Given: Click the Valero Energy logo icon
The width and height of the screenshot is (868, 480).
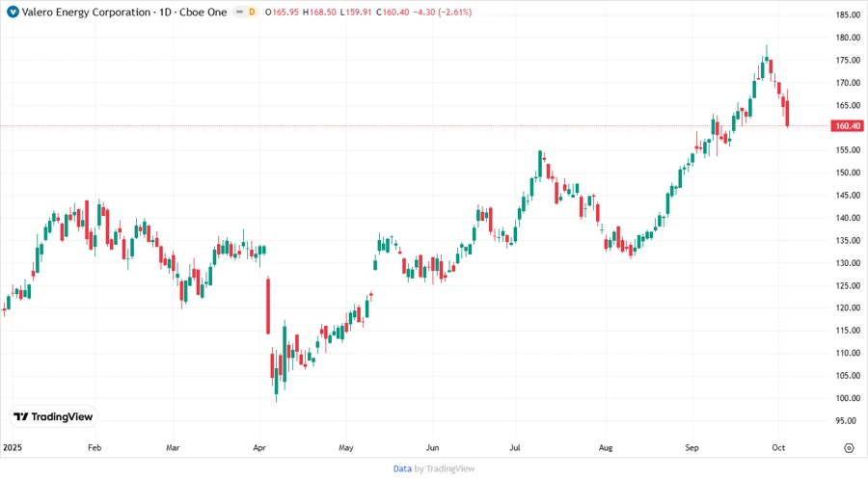Looking at the screenshot, I should 13,13.
